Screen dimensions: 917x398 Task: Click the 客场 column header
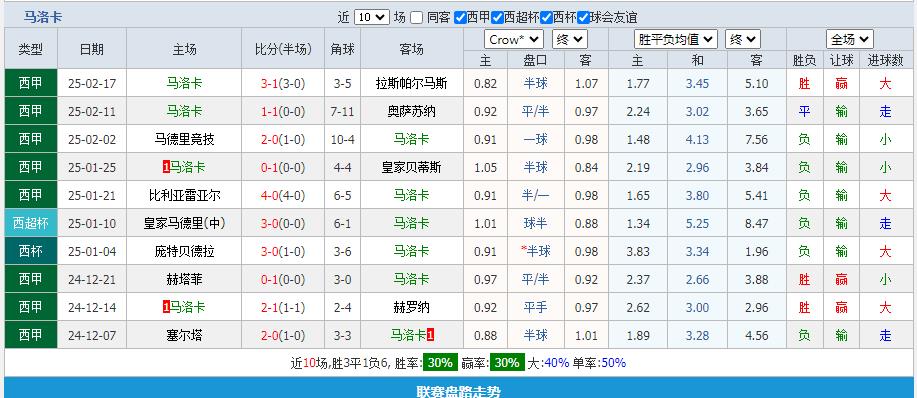coord(412,49)
